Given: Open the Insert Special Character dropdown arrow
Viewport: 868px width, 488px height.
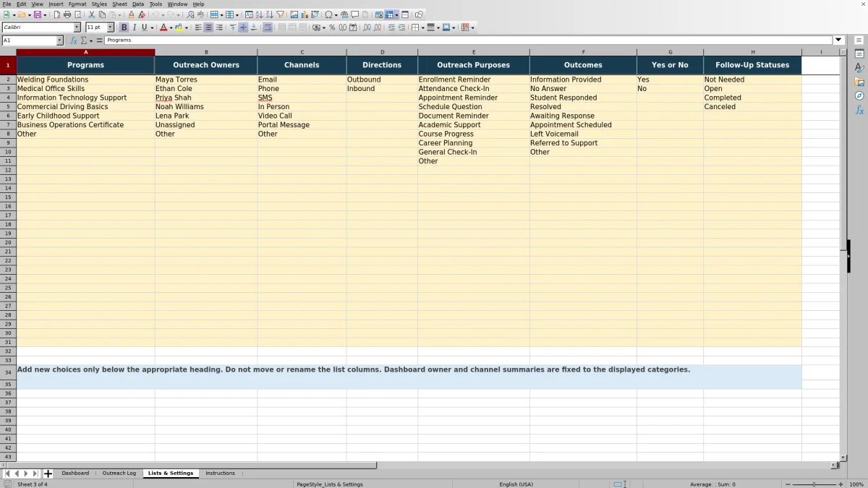Looking at the screenshot, I should point(337,14).
